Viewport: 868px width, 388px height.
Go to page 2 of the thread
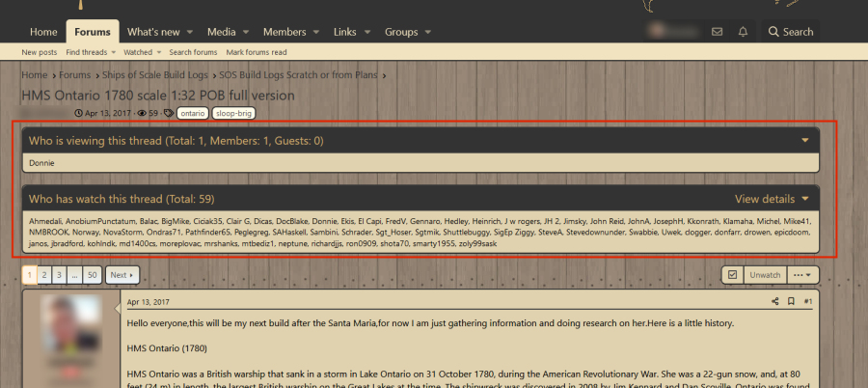click(44, 275)
